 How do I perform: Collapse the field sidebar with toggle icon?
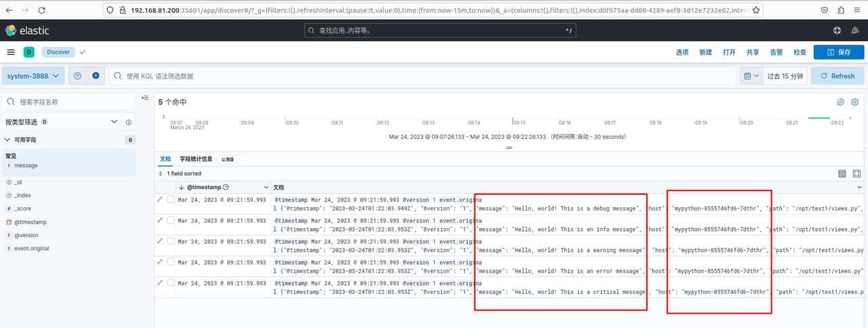tap(144, 98)
